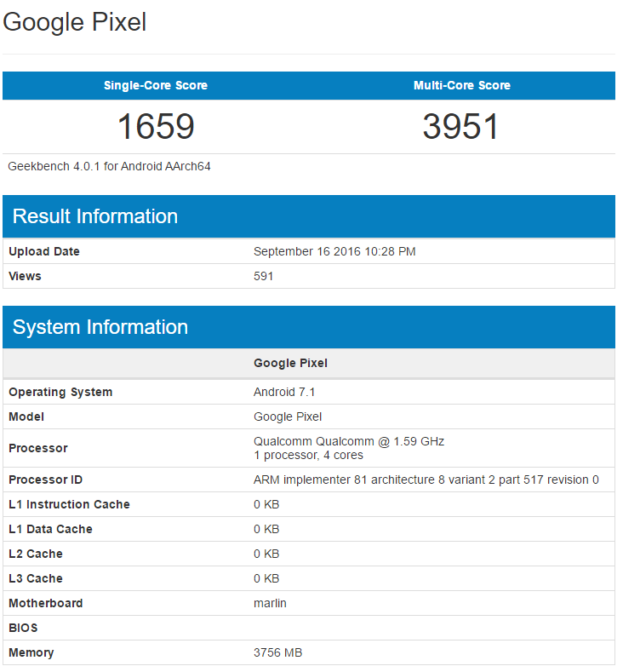Click the multi-core score value 3951
This screenshot has width=623, height=672.
click(460, 126)
